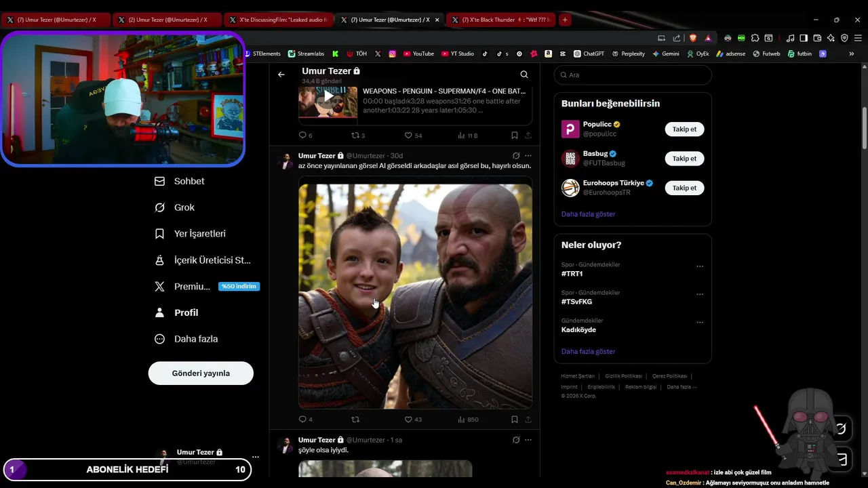
Task: Follow Basbug with Takip et
Action: pyautogui.click(x=684, y=159)
